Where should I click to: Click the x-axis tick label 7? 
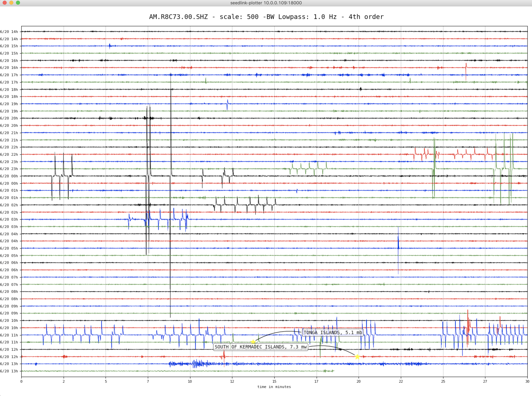[148, 381]
